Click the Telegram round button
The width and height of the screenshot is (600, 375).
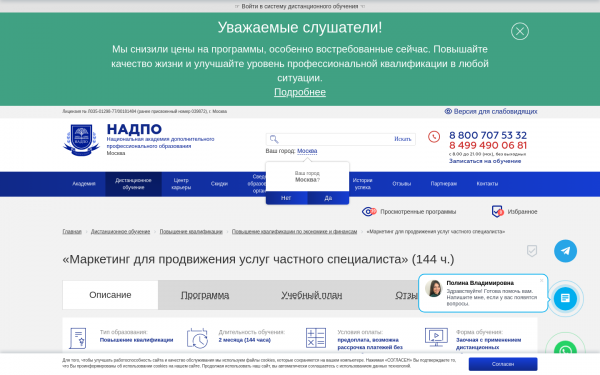[x=565, y=251]
